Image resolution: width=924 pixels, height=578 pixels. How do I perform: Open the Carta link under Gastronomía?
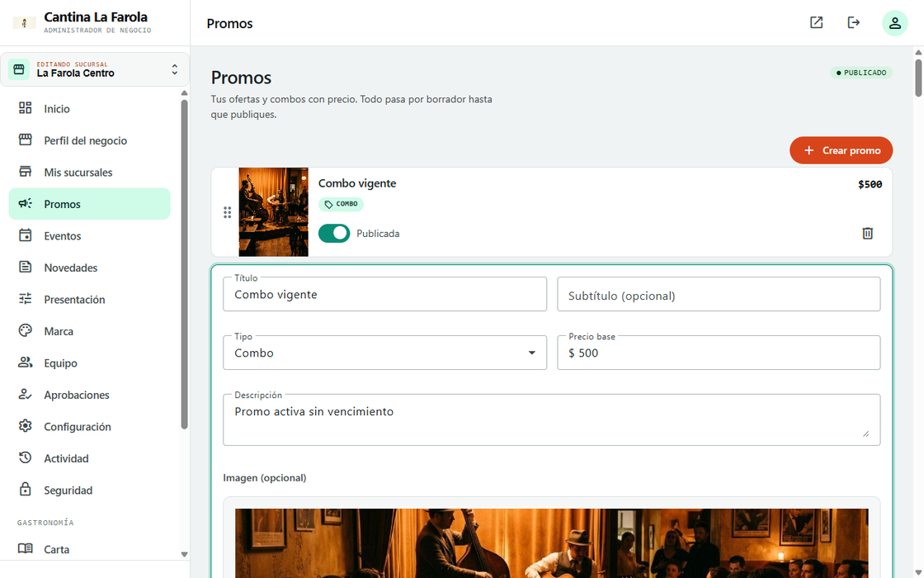click(90, 549)
